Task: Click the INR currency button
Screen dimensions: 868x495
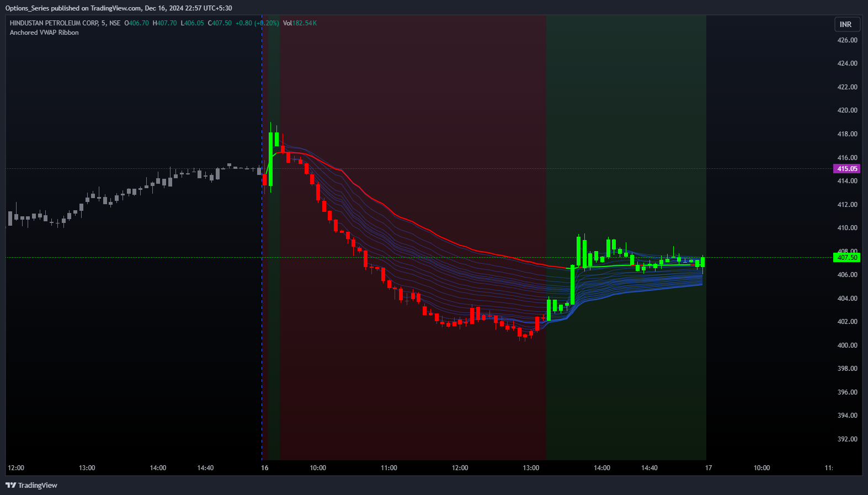Action: pos(846,24)
